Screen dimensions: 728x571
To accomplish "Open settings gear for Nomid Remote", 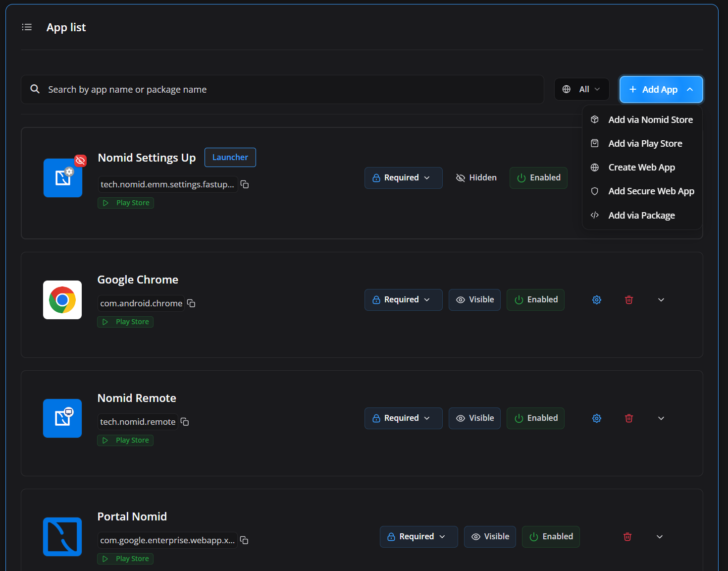I will 597,418.
